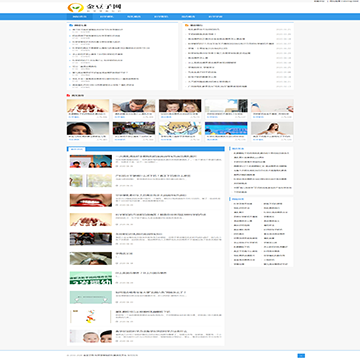
Task: Click the orange icon heading the right list panel
Action: click(x=187, y=25)
